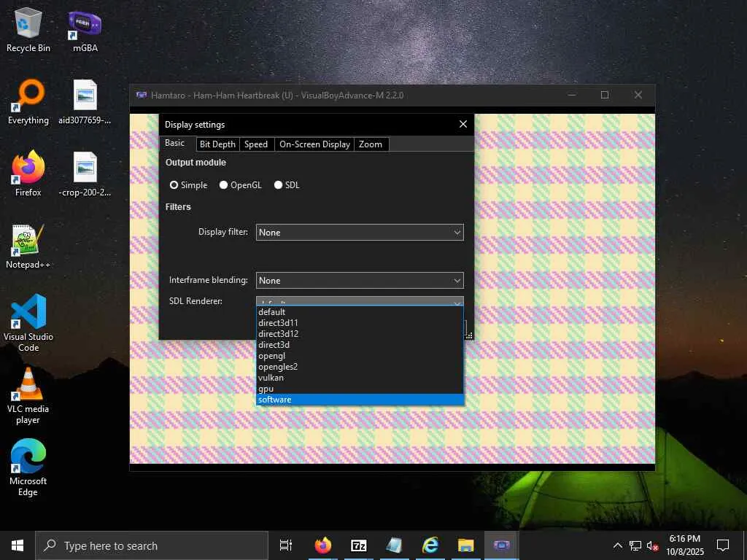Screen dimensions: 747x560
Task: Show hidden system tray icons
Action: tap(617, 545)
